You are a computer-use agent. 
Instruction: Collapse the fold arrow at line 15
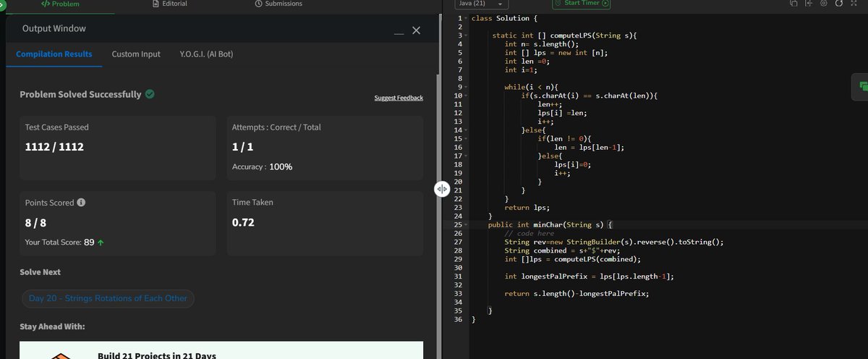[x=466, y=138]
